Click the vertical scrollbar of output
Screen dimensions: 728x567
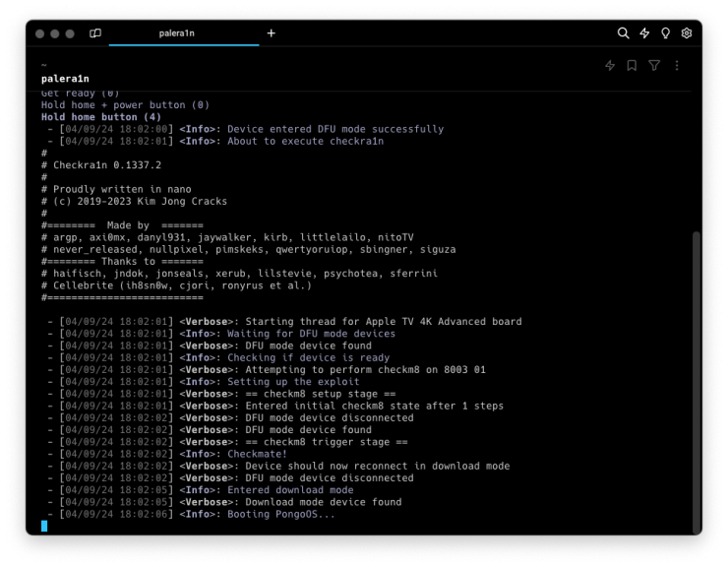696,383
